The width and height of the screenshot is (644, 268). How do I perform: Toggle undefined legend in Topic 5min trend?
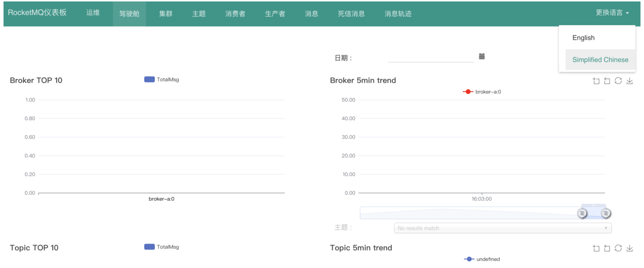tap(482, 259)
